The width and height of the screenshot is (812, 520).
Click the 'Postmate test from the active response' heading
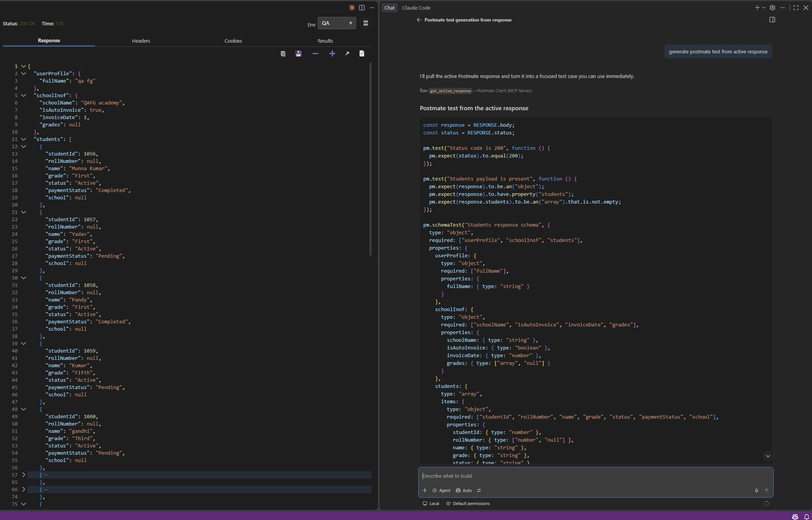click(x=474, y=108)
